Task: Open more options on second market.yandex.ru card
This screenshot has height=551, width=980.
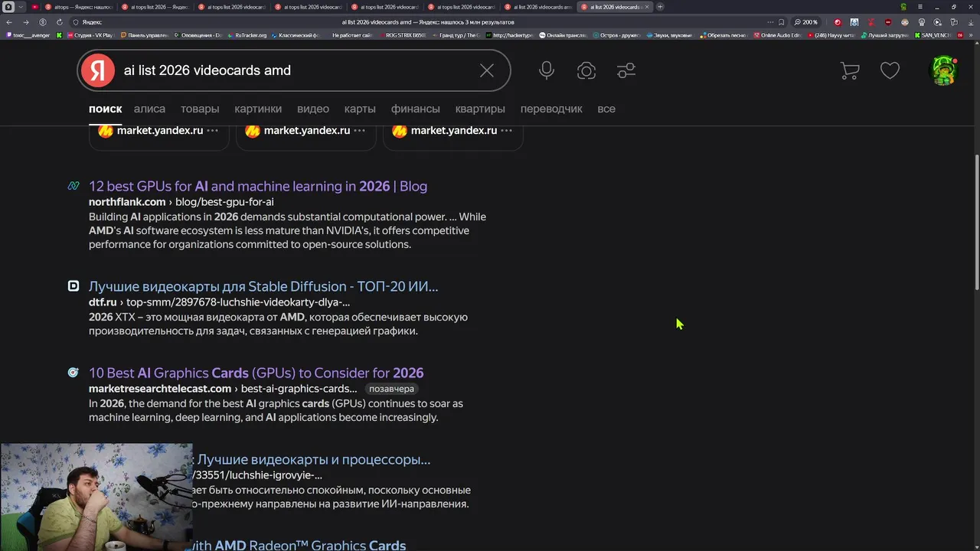Action: tap(359, 131)
